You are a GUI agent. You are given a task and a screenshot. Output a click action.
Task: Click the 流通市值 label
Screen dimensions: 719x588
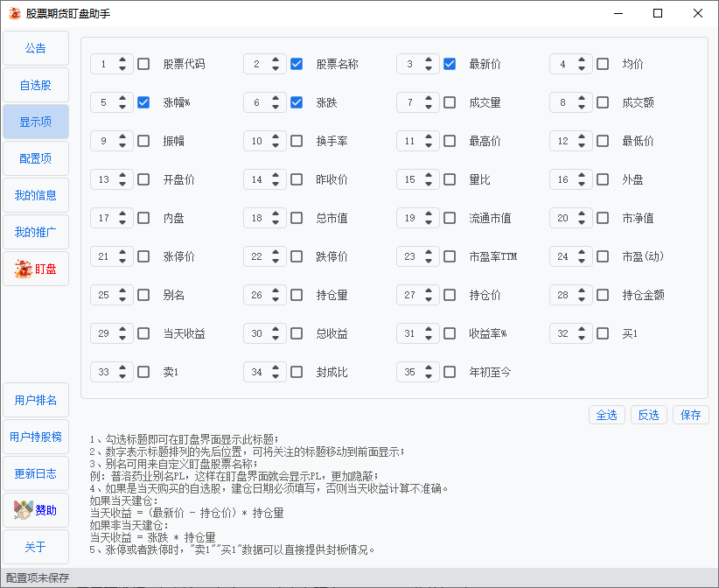click(490, 218)
